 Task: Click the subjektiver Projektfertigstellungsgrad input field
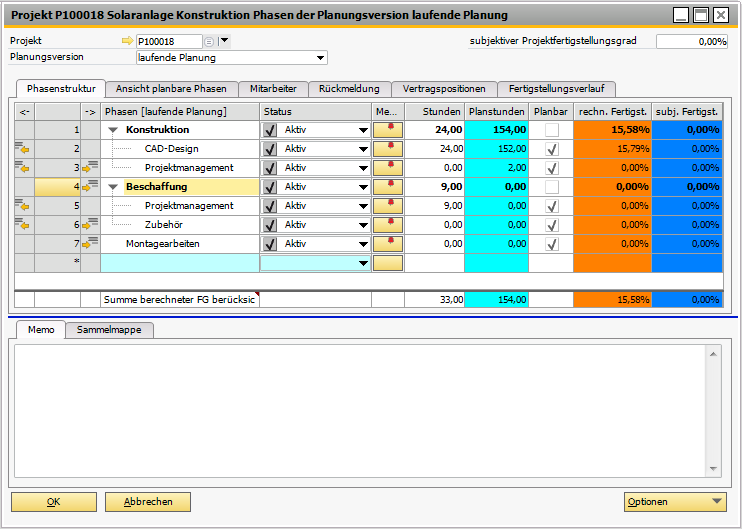click(x=692, y=42)
